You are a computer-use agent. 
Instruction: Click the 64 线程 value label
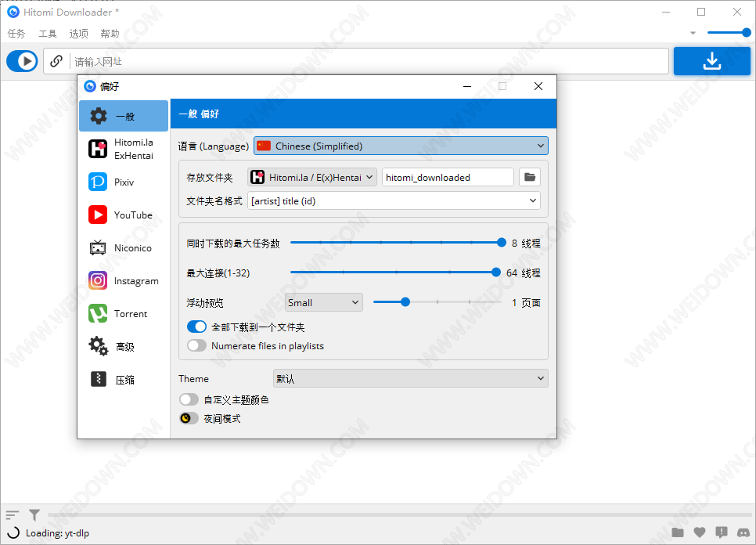[x=523, y=273]
